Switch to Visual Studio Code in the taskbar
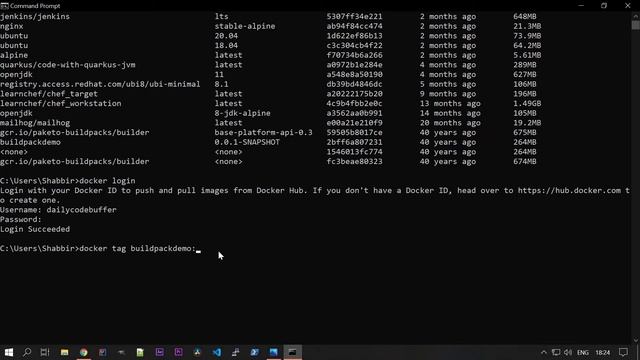 point(217,352)
